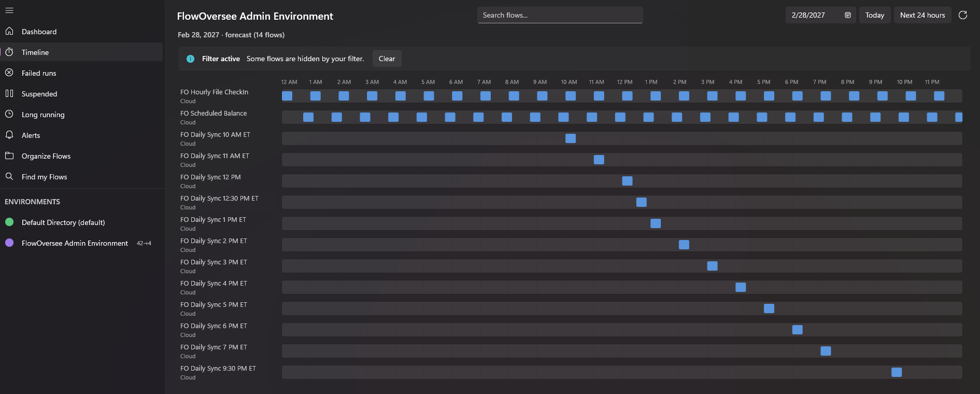Screen dimensions: 980x394
Task: Click the green Default Directory environment dot
Action: click(x=9, y=222)
